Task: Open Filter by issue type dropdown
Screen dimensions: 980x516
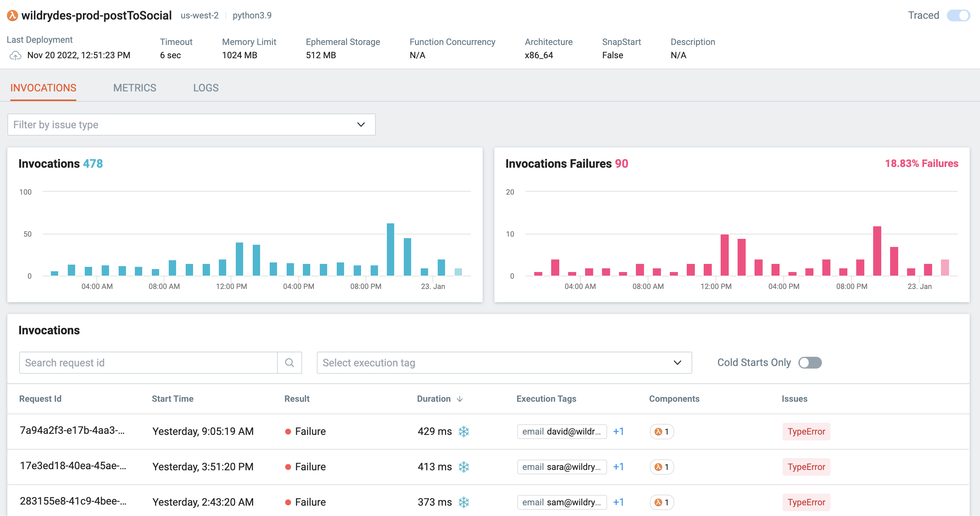Action: click(x=191, y=125)
